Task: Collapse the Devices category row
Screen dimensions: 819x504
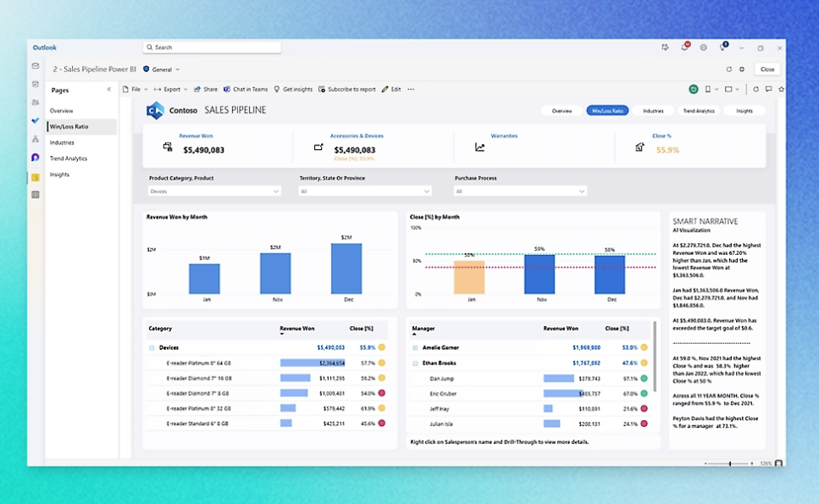Action: click(x=152, y=348)
